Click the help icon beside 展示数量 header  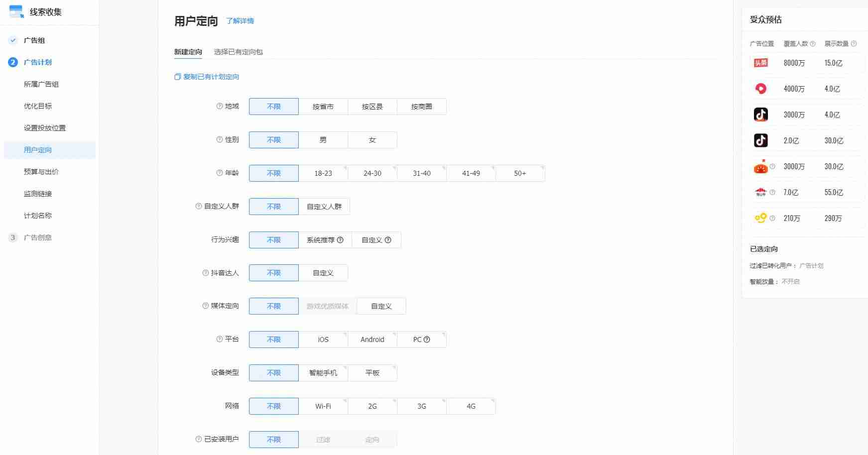click(x=854, y=44)
